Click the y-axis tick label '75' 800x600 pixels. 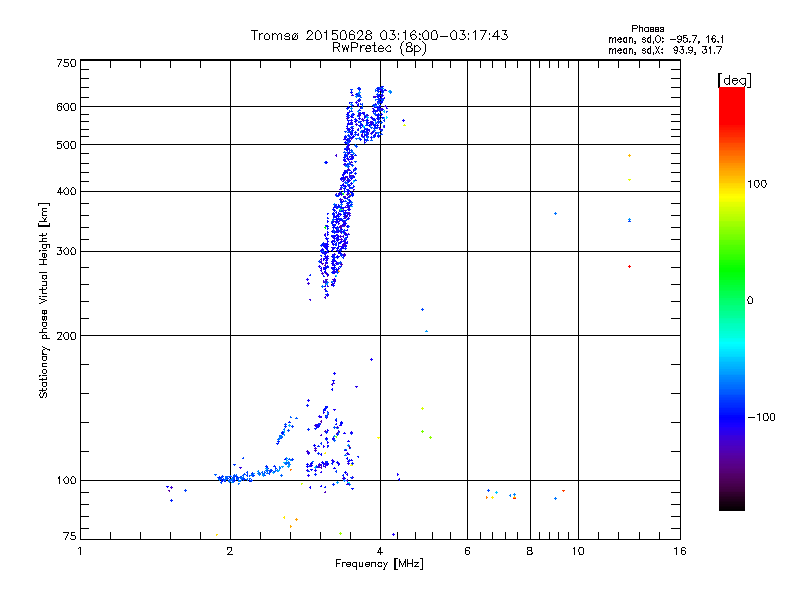tap(69, 536)
